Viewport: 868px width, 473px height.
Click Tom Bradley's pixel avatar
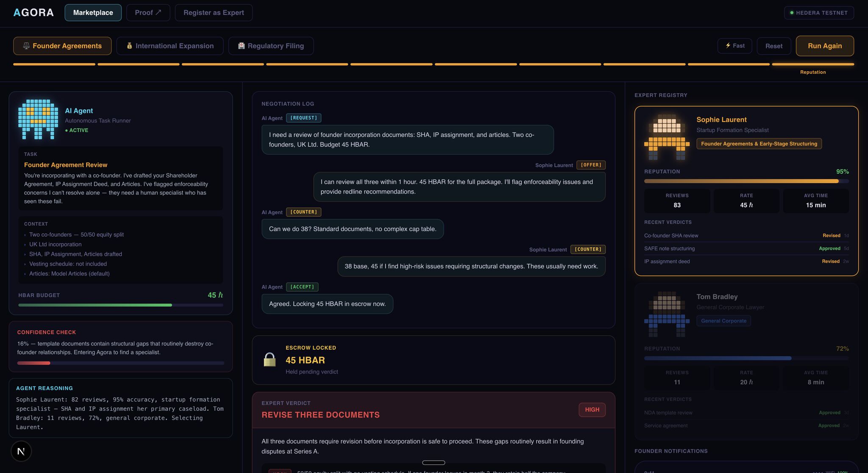pos(667,314)
